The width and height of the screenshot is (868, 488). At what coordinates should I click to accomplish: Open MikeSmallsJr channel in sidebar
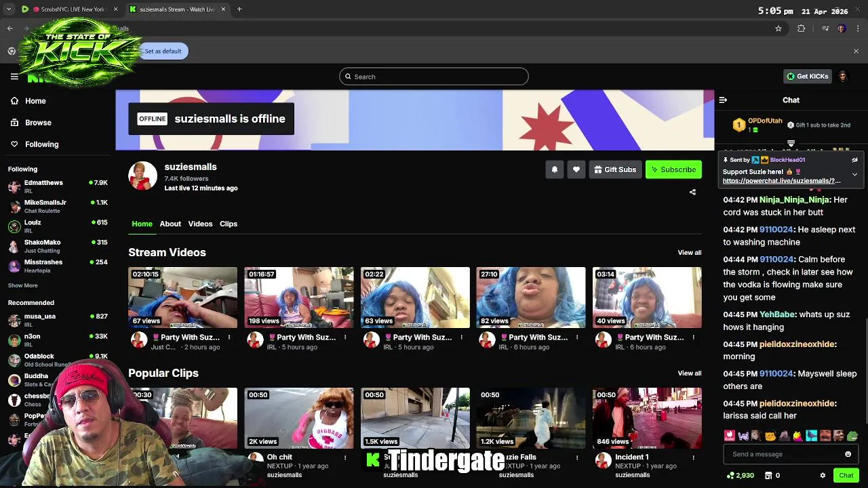pos(58,206)
